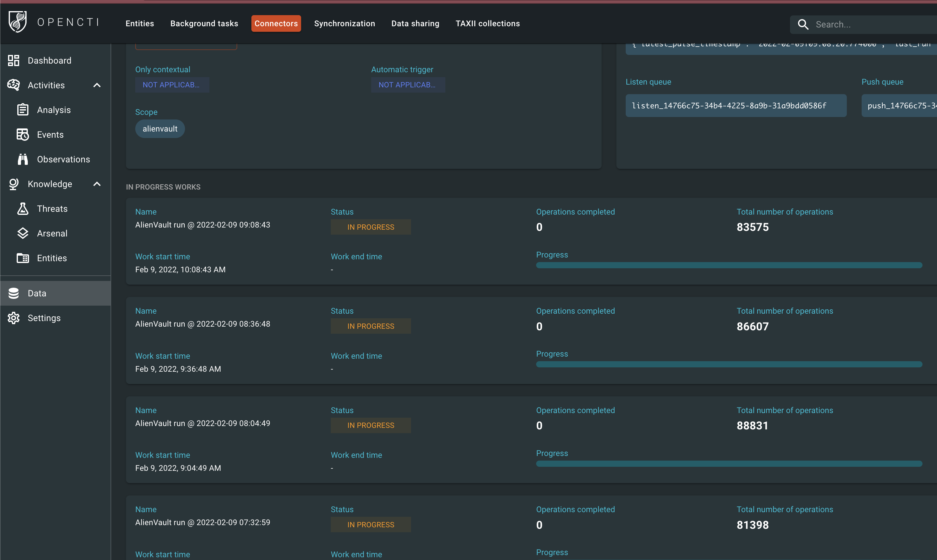The width and height of the screenshot is (937, 560).
Task: Collapse the Knowledge sidebar group
Action: 97,184
